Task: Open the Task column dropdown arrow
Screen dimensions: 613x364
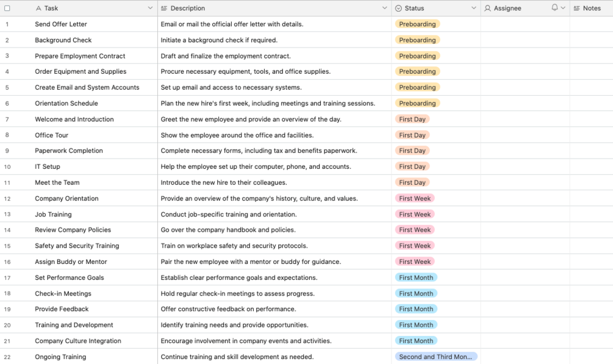Action: click(x=150, y=9)
